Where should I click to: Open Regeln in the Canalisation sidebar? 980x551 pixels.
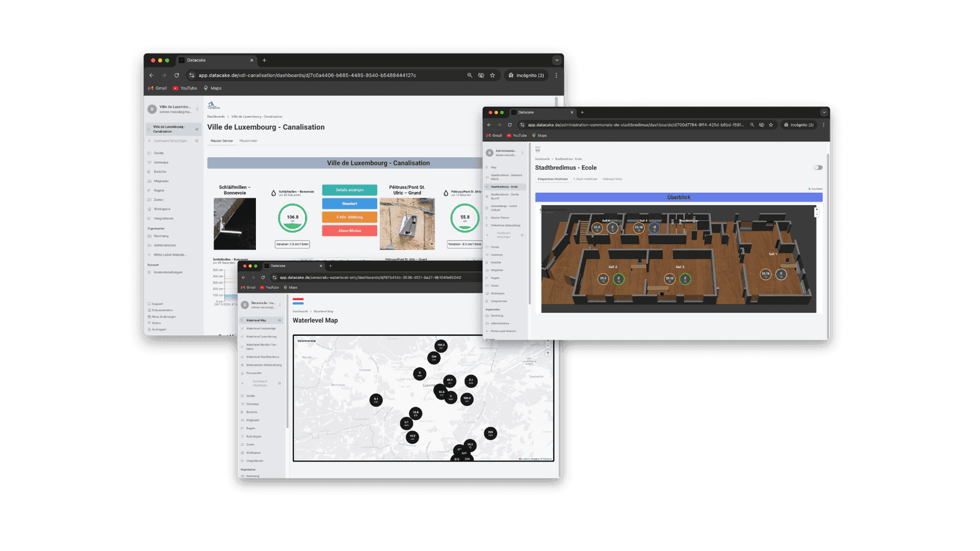tap(159, 191)
